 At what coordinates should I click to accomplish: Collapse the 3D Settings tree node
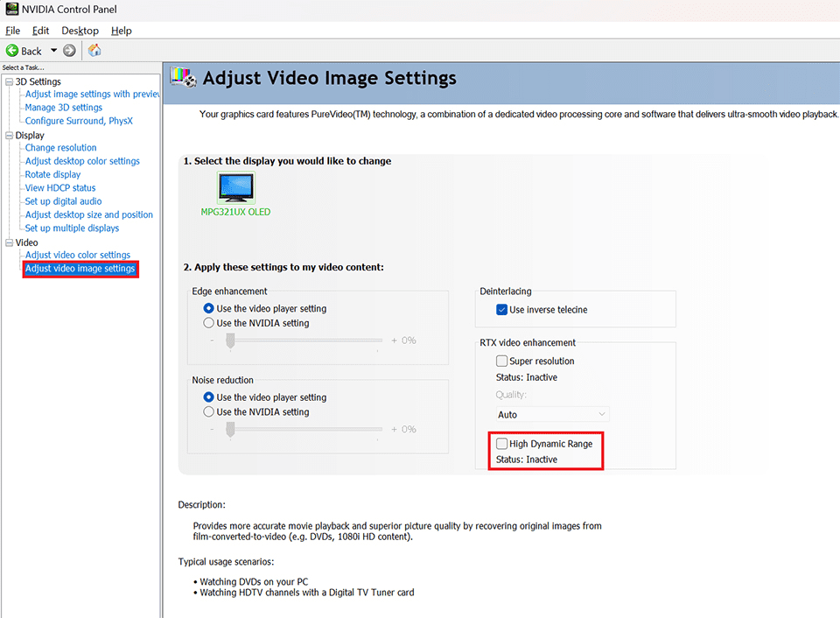9,81
